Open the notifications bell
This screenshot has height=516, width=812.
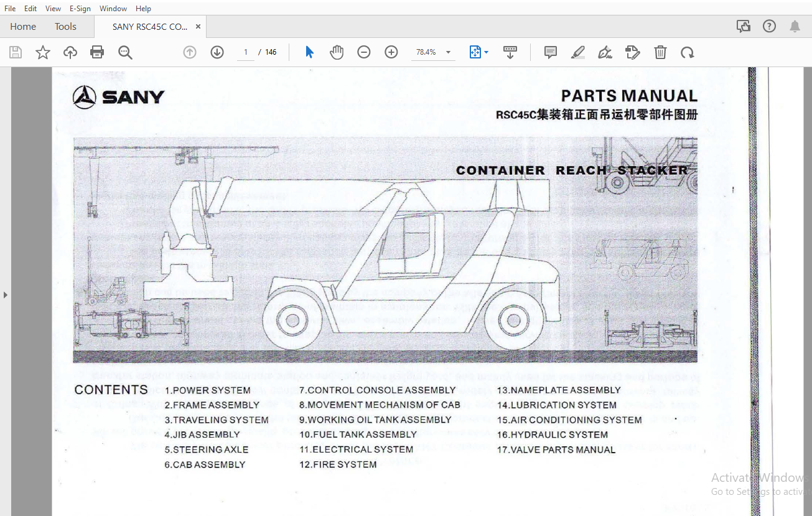coord(795,26)
